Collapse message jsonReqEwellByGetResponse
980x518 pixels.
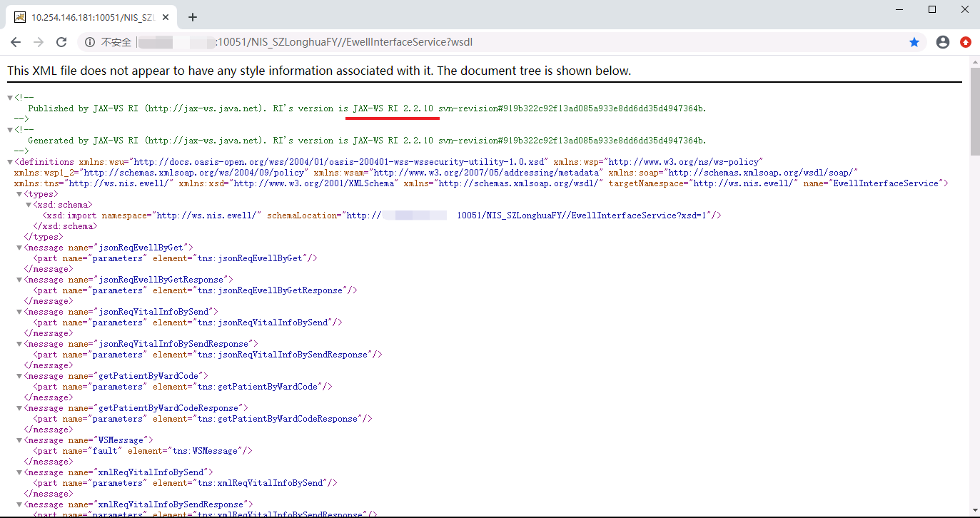tap(20, 280)
